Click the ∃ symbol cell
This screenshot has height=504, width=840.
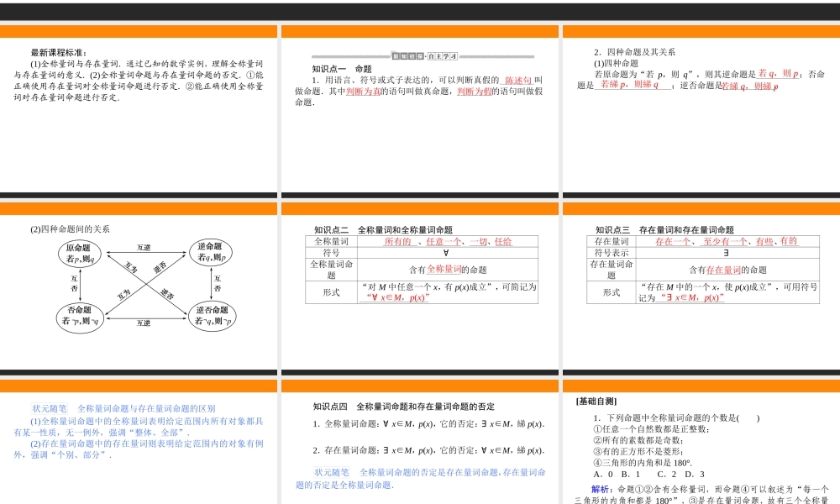click(x=727, y=253)
